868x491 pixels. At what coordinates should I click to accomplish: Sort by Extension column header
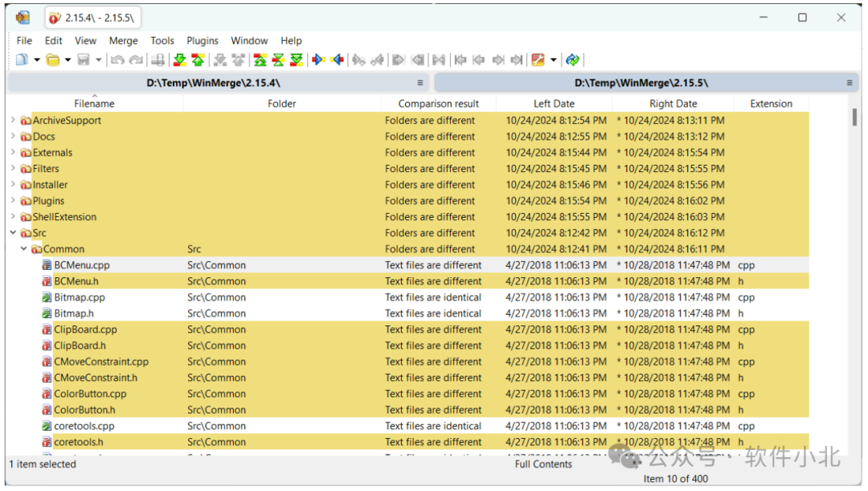(771, 104)
